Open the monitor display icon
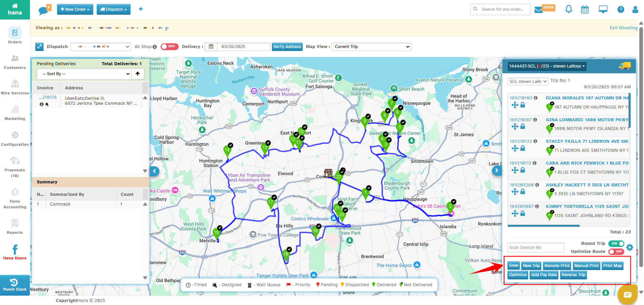 tap(603, 9)
